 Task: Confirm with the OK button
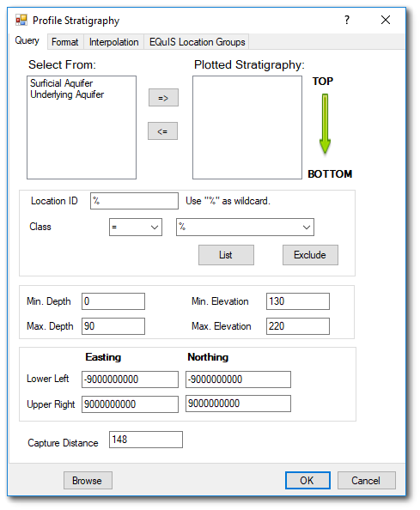coord(307,481)
